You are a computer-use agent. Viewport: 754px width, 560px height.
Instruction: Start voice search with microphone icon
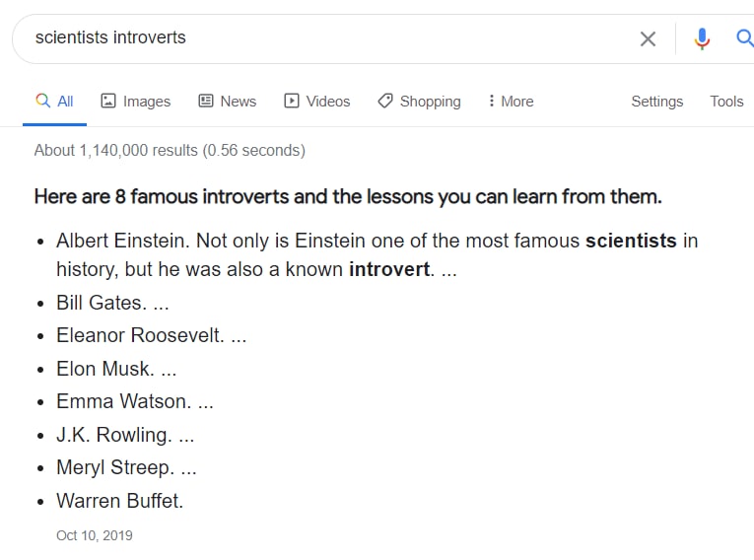[702, 39]
